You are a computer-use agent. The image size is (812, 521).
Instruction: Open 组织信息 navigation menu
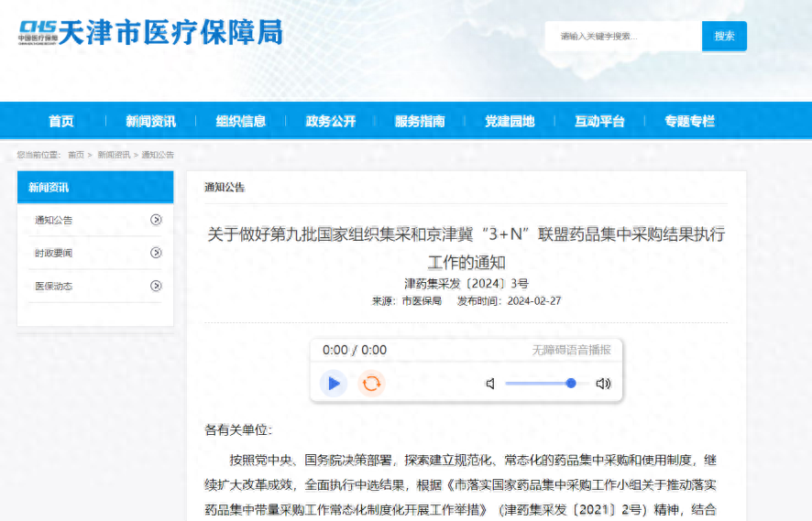coord(241,121)
